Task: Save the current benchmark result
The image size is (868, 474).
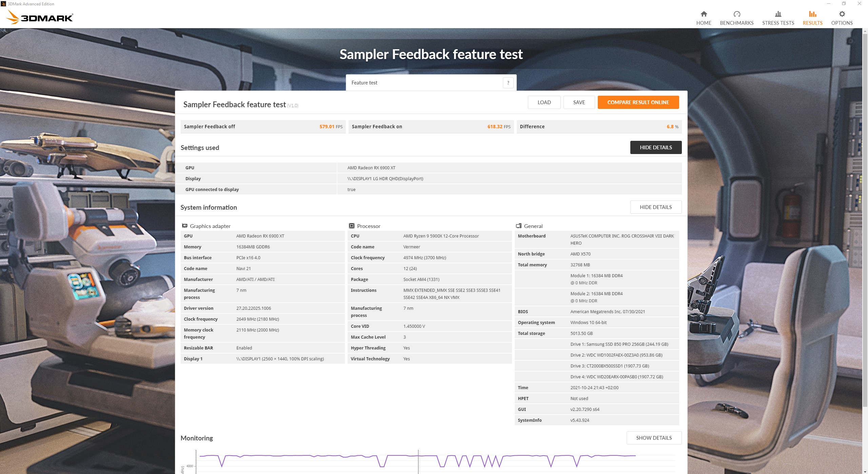Action: (579, 102)
